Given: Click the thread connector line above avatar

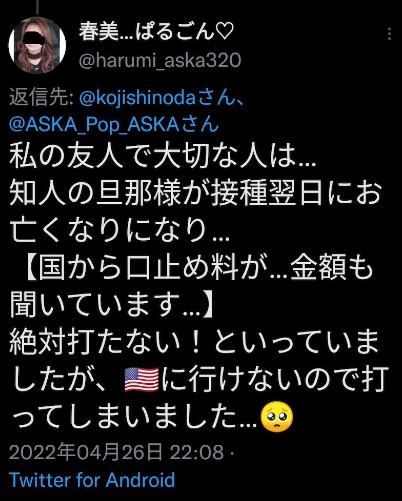Looking at the screenshot, I should (x=37, y=7).
